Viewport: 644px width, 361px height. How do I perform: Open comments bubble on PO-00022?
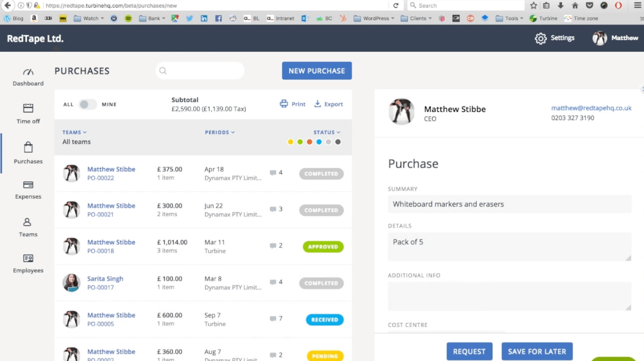coord(273,173)
